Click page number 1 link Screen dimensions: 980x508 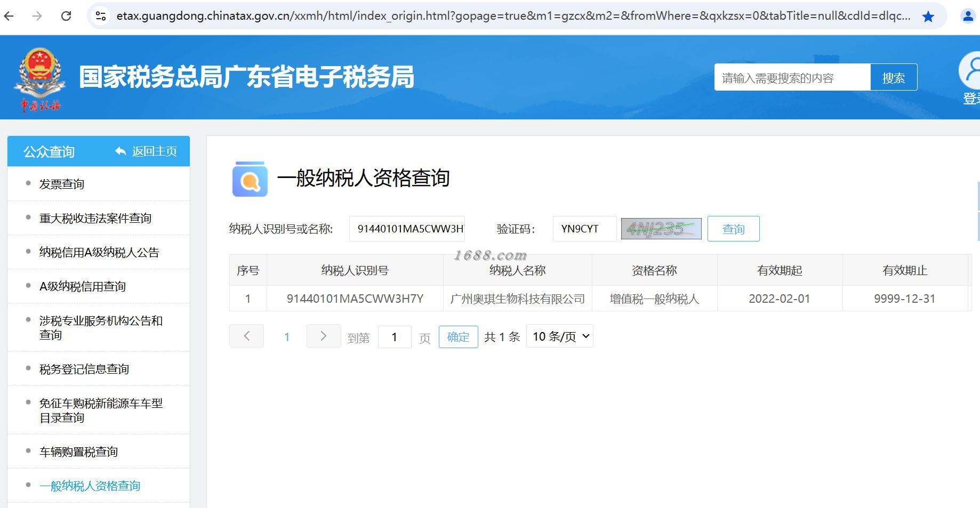tap(287, 337)
